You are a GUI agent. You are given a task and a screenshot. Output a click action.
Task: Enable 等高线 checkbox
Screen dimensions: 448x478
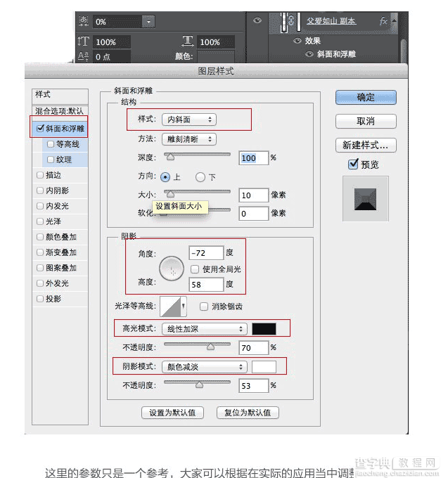(x=51, y=144)
